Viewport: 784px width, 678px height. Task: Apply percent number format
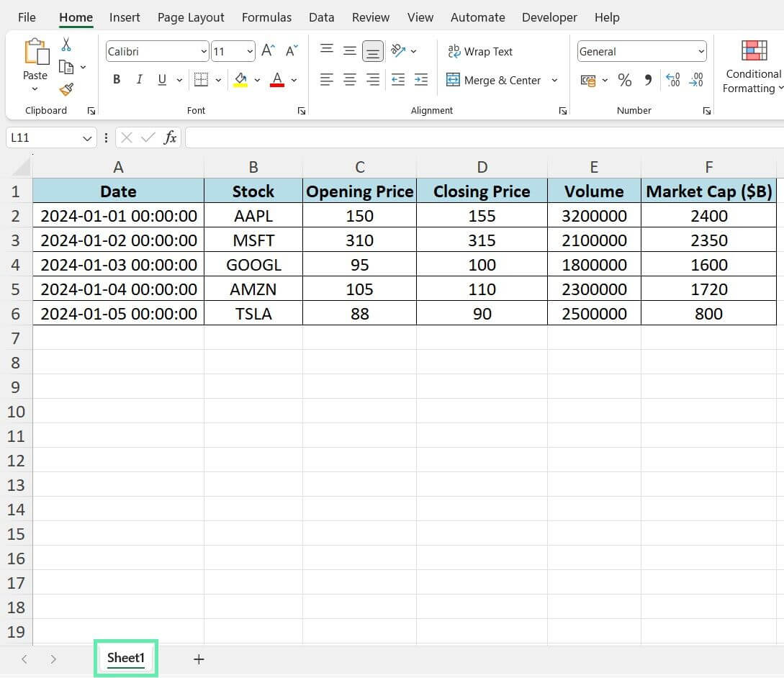[624, 80]
